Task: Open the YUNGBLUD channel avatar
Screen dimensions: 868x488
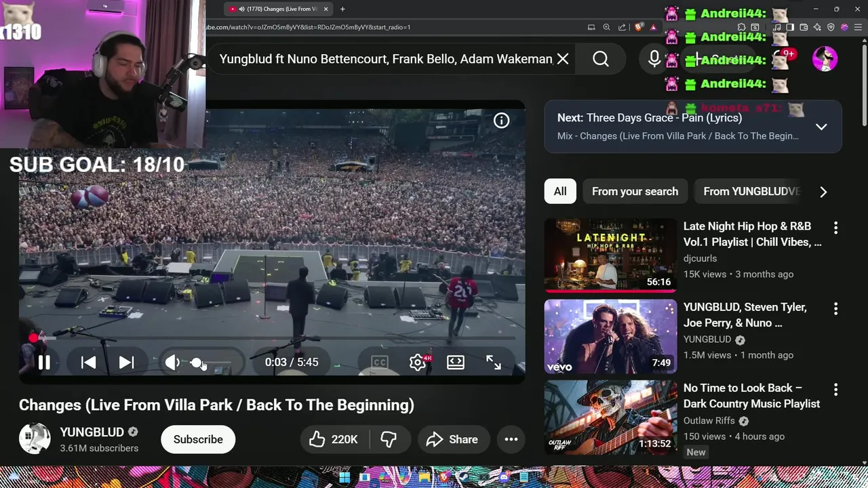Action: tap(35, 439)
